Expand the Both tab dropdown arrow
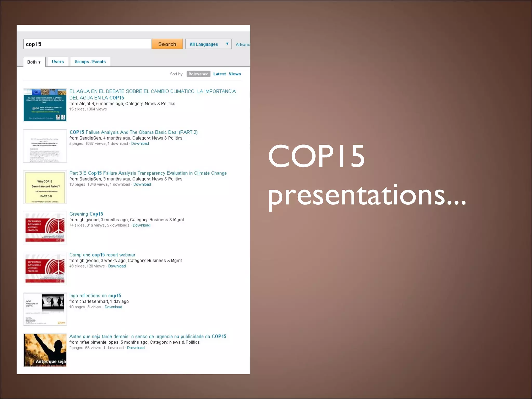532x399 pixels. point(39,62)
